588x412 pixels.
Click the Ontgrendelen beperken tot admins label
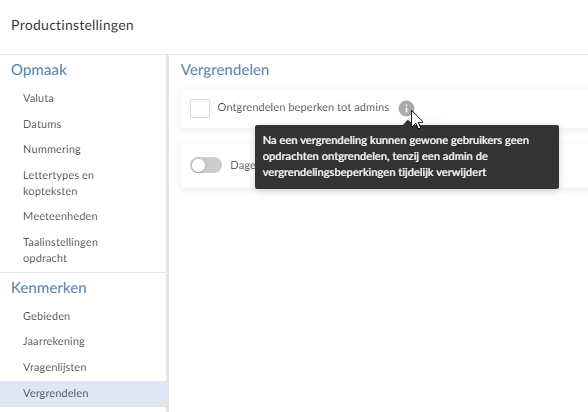pos(303,108)
